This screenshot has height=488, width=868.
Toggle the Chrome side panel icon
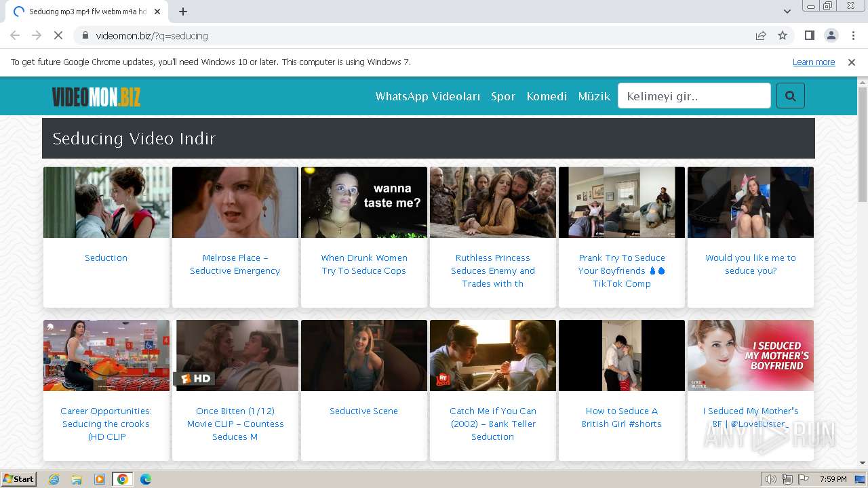pos(809,35)
